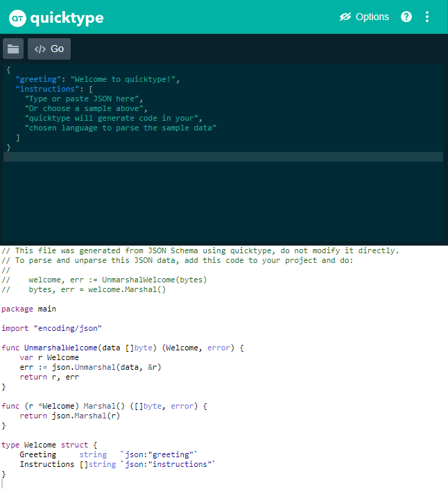Click "quicktype will generate code in your" line
Image resolution: width=448 pixels, height=503 pixels.
(113, 118)
